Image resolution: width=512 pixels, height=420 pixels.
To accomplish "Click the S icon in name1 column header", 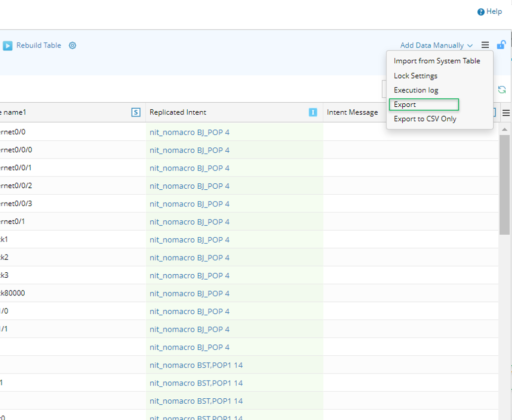I will click(136, 112).
